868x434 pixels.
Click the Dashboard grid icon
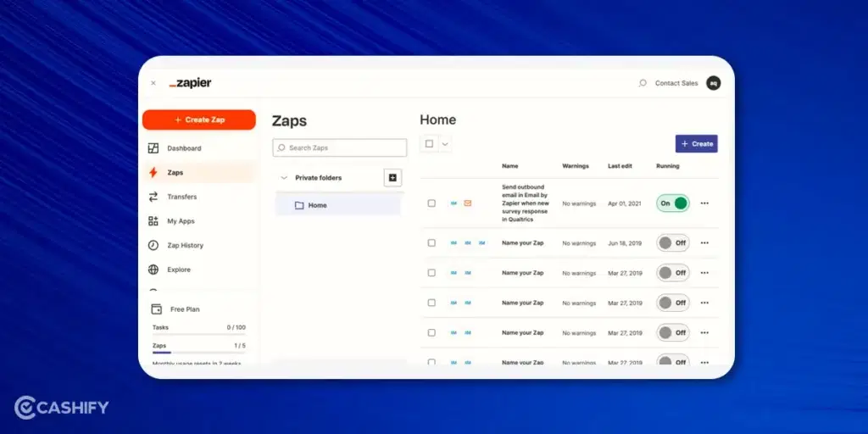click(153, 148)
